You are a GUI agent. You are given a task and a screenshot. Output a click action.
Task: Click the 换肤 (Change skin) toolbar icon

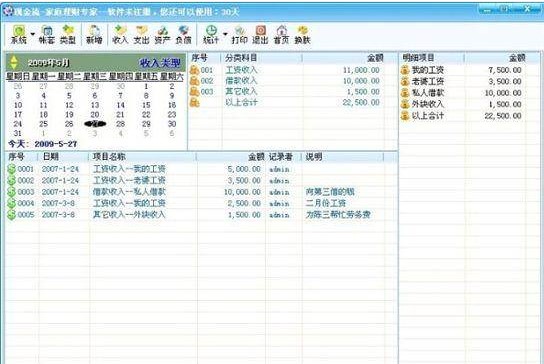pos(302,35)
